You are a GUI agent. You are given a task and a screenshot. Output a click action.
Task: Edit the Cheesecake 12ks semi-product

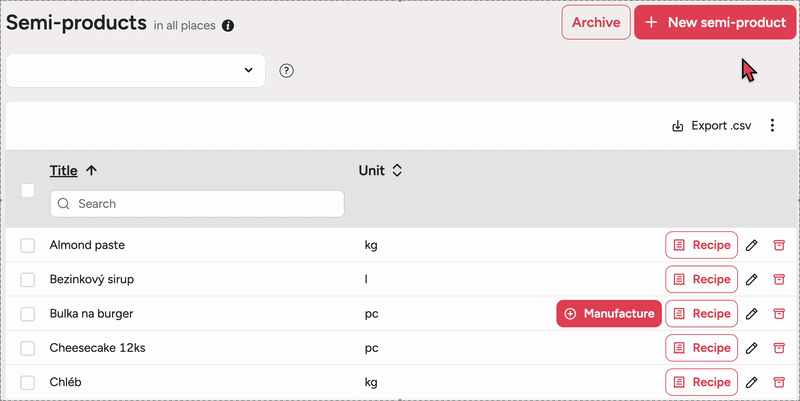click(752, 348)
